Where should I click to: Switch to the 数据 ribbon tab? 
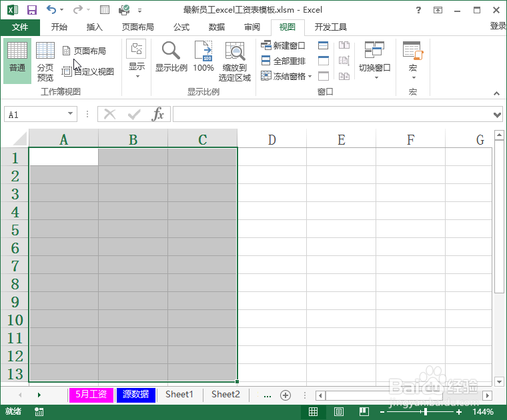click(217, 27)
